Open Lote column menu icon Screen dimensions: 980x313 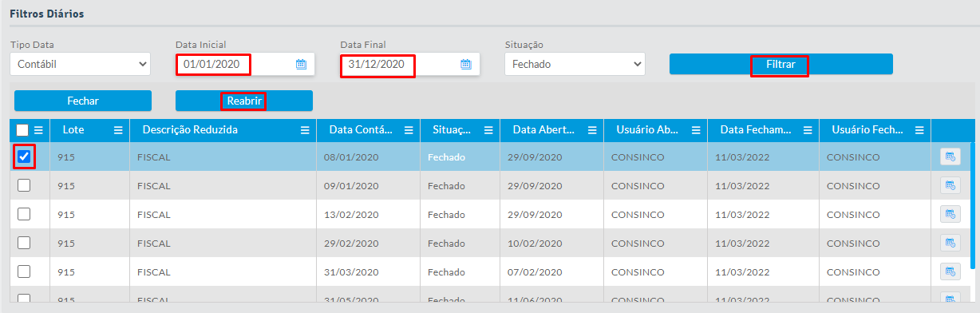[x=118, y=130]
